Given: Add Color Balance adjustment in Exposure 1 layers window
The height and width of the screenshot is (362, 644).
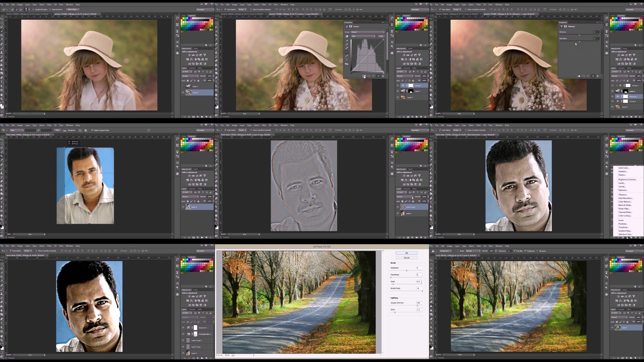Looking at the screenshot, I should coord(191,301).
